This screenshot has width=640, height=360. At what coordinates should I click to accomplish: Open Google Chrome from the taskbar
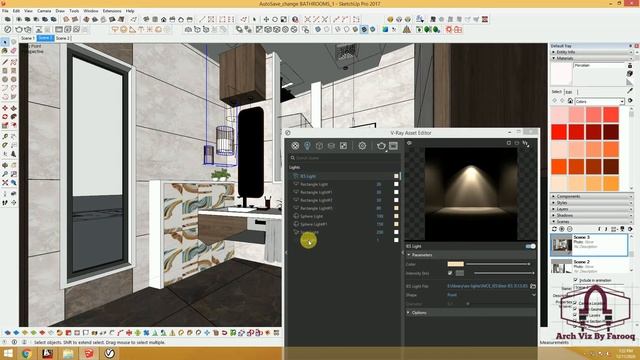[x=27, y=353]
